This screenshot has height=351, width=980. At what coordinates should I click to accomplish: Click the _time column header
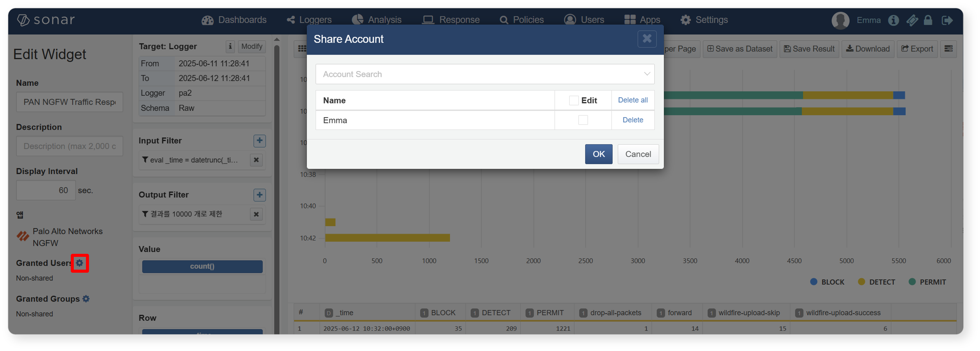367,313
